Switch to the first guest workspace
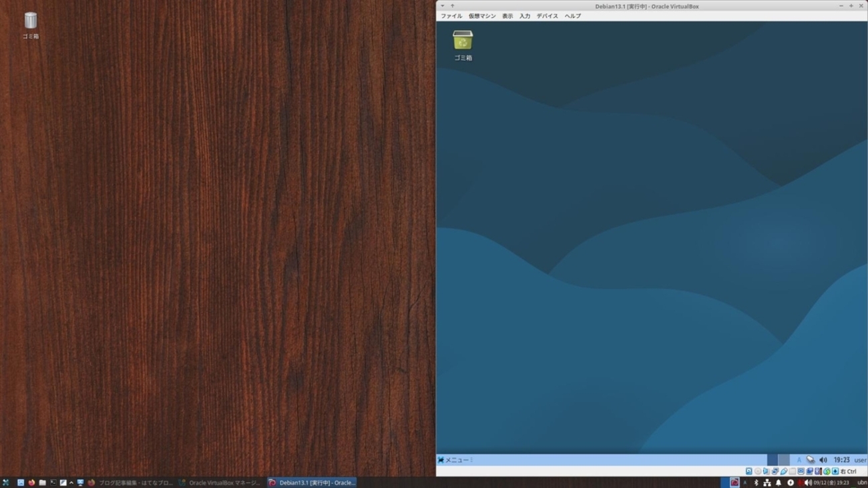The image size is (868, 488). [x=772, y=460]
